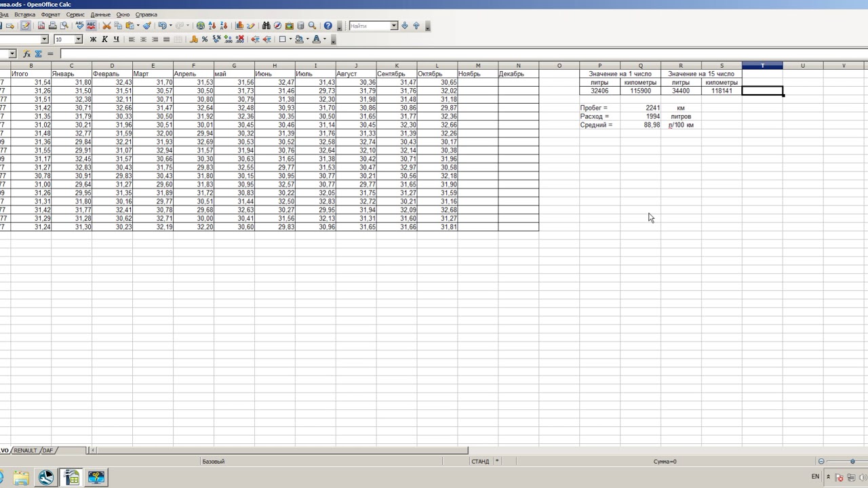Image resolution: width=868 pixels, height=488 pixels.
Task: Open the Сервис menu
Action: pos(75,14)
